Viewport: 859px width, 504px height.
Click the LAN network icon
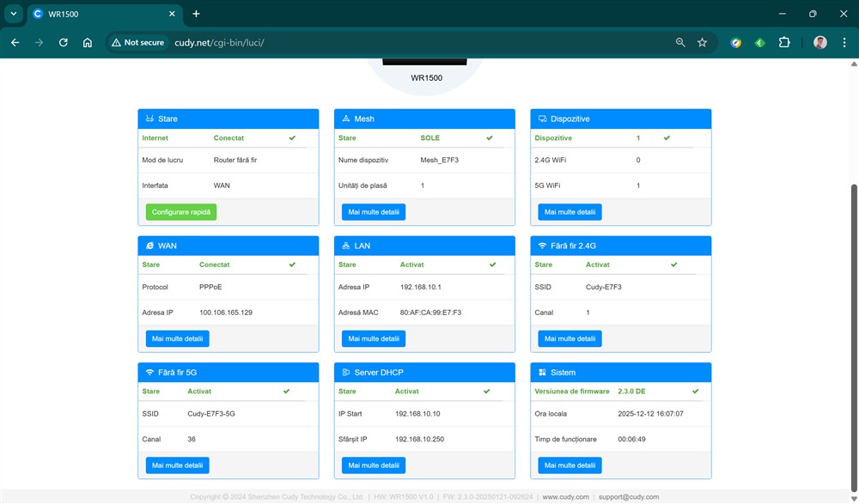click(x=346, y=246)
